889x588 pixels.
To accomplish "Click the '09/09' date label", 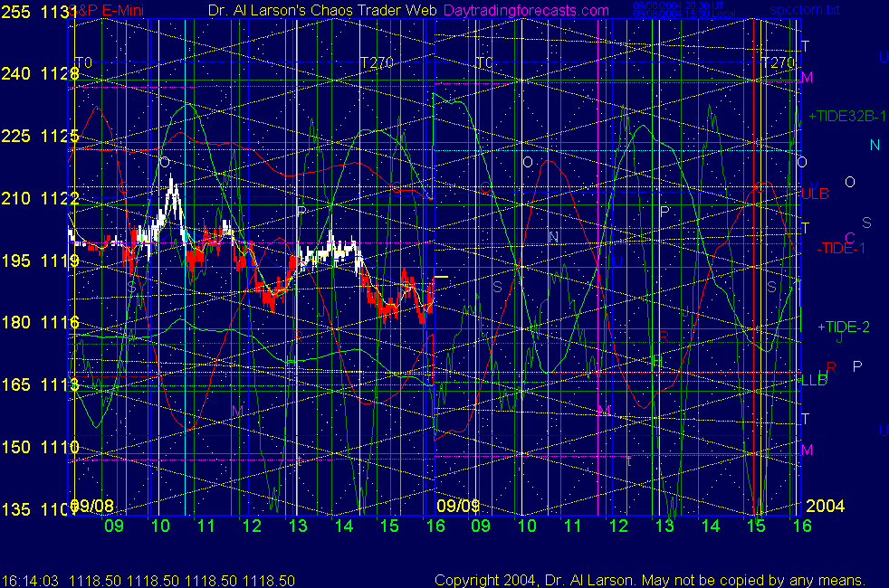I will click(458, 506).
